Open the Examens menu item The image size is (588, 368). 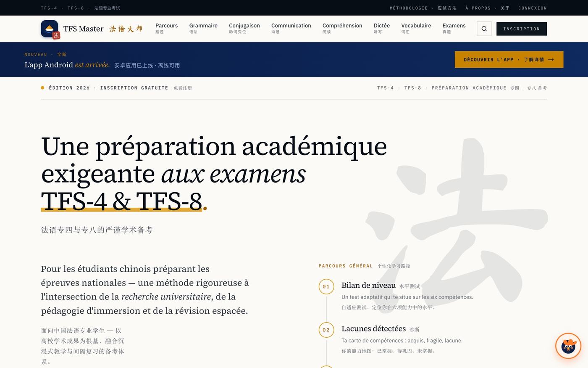[x=454, y=28]
